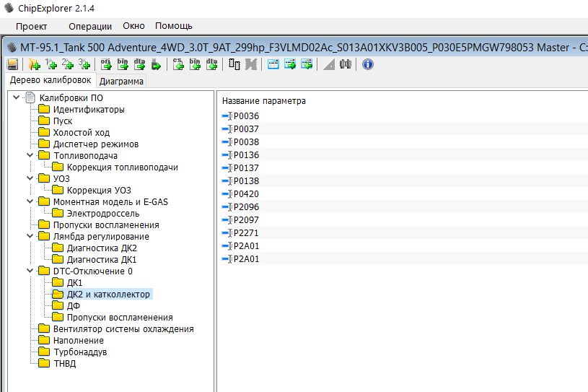The image size is (588, 392).
Task: Collapse the Калибровки ПО root node
Action: (16, 98)
